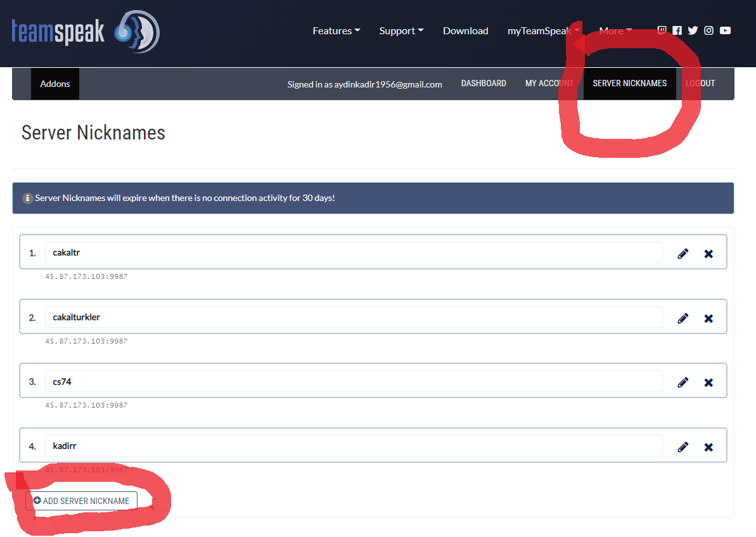The image size is (756, 537).
Task: Click the 30 days expiry notice text
Action: (184, 198)
